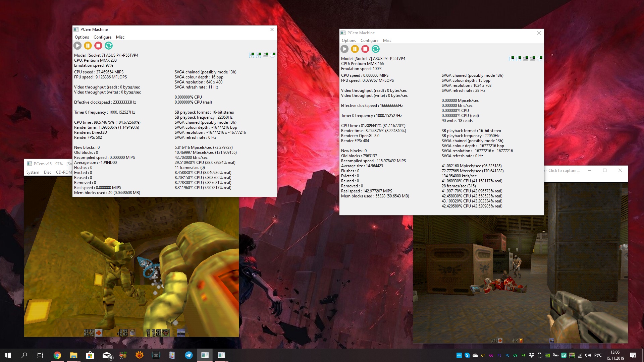Open Configure menu in right PCem Machine window
The height and width of the screenshot is (362, 644).
369,41
